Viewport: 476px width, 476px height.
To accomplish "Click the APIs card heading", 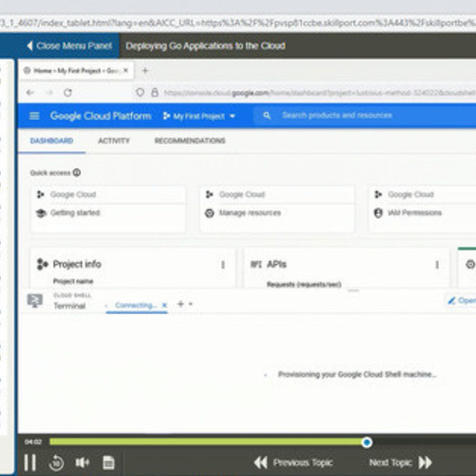I will click(x=277, y=264).
